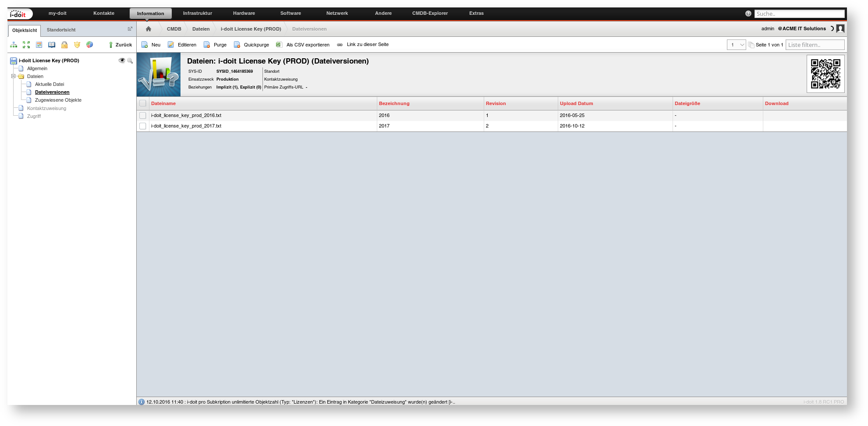Select Zugriff in the tree
Viewport: 868px width, 426px height.
[34, 116]
